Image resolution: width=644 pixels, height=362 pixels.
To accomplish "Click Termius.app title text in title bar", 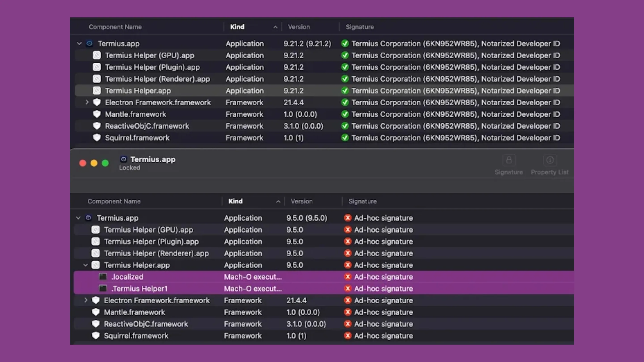I will point(153,159).
